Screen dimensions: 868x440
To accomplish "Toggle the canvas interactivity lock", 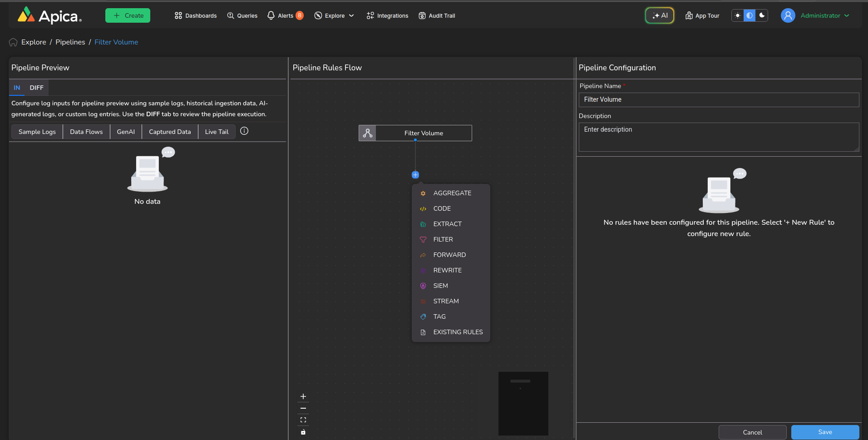I will [303, 432].
